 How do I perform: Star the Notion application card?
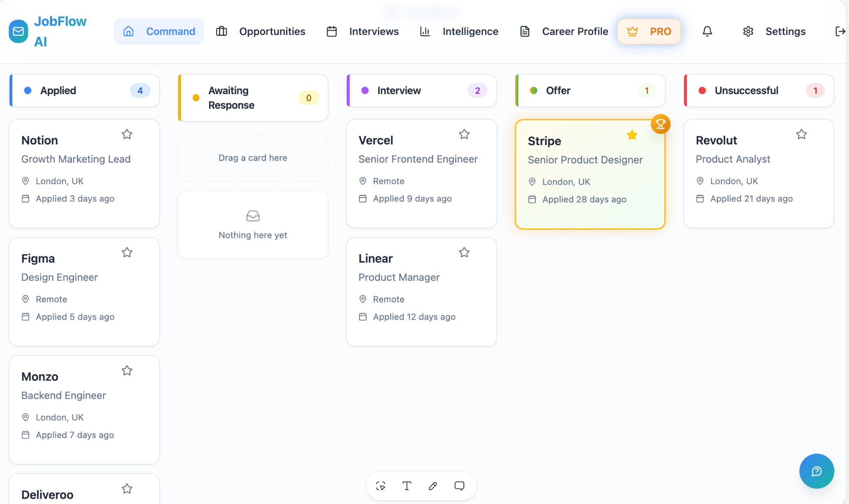(x=127, y=134)
